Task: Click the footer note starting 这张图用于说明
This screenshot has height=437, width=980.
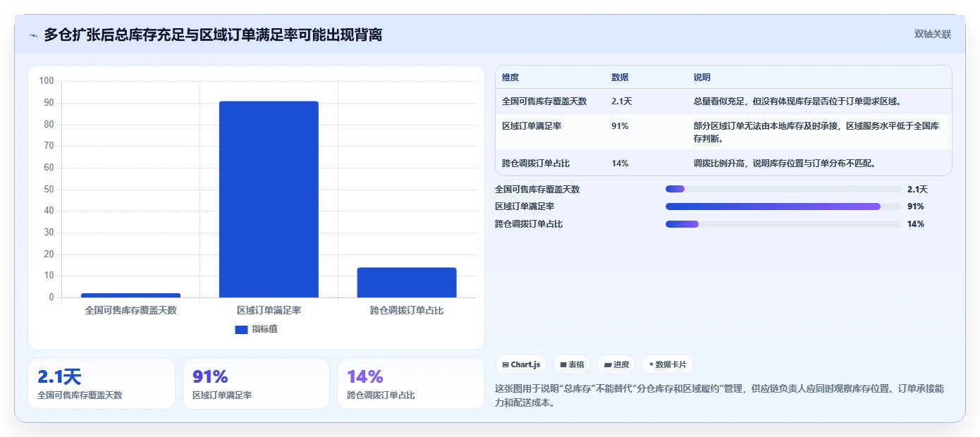Action: [720, 396]
